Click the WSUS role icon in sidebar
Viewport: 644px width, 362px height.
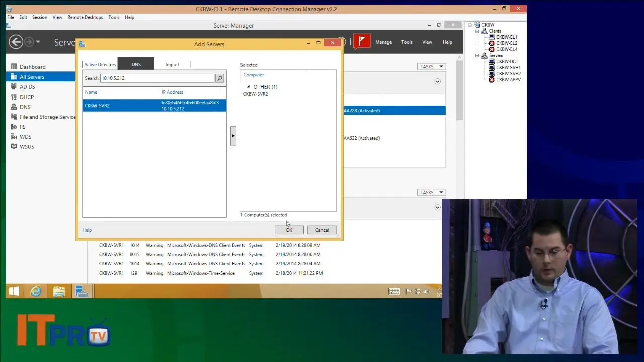coord(14,147)
